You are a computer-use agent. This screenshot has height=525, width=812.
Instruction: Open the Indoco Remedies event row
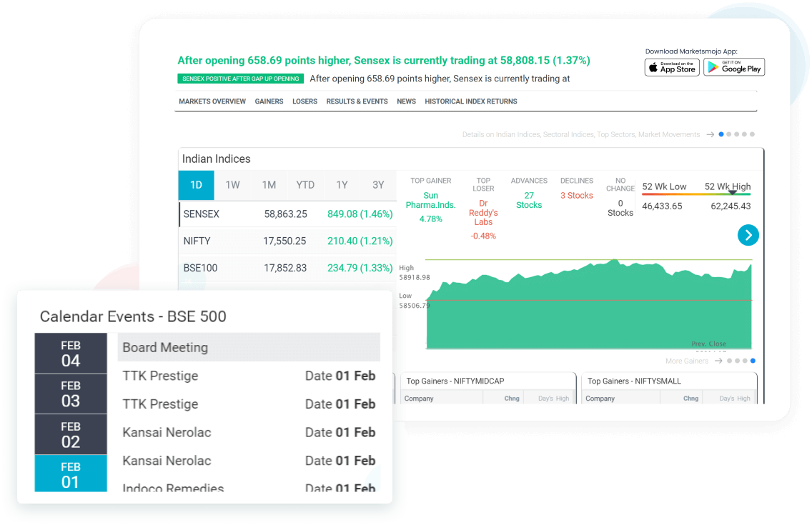(x=249, y=486)
